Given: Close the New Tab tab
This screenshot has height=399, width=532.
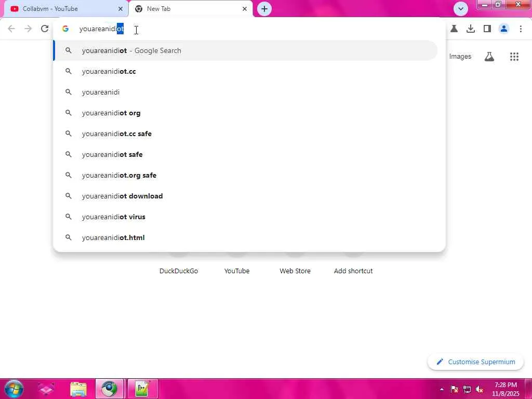Looking at the screenshot, I should (x=245, y=9).
